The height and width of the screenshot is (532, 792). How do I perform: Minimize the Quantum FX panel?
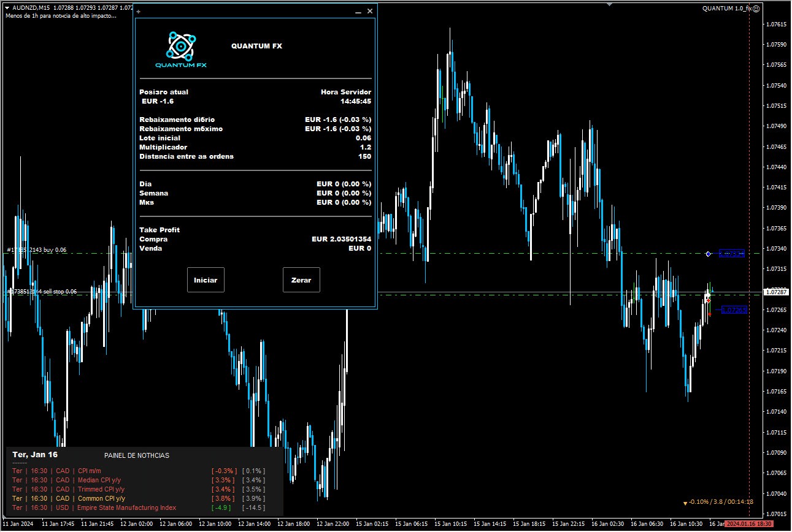(x=358, y=12)
